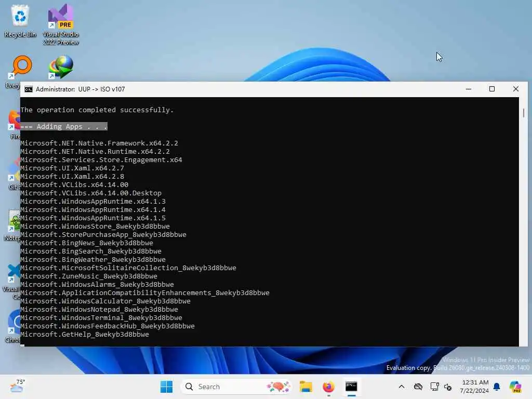Open the Copilot preview taskbar icon
532x399 pixels.
(515, 387)
